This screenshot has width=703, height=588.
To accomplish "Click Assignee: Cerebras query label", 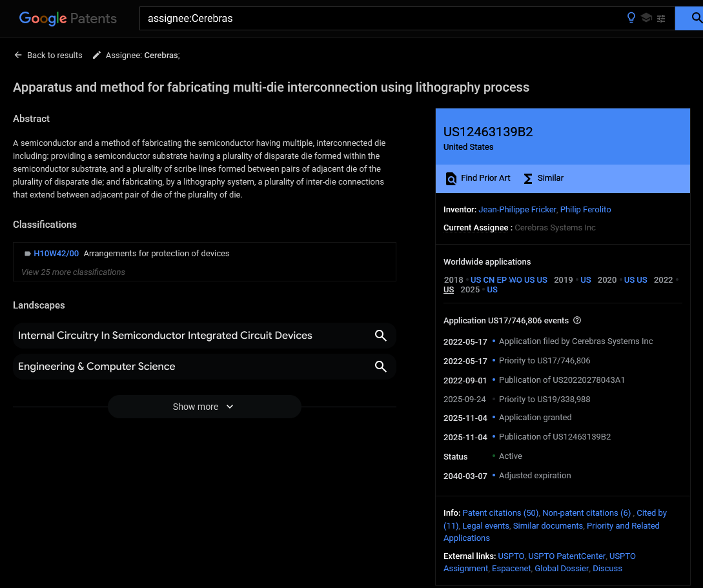I will pyautogui.click(x=143, y=55).
